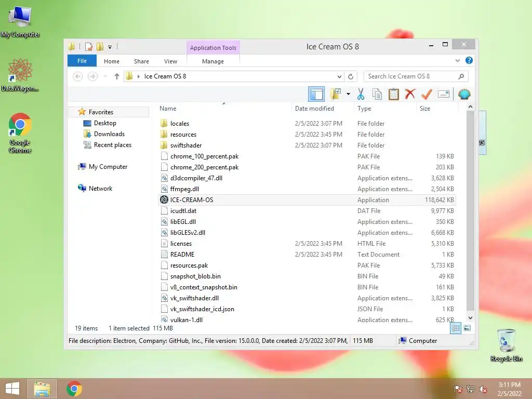This screenshot has height=399, width=532.
Task: Select the licenses HTML file
Action: click(x=307, y=244)
